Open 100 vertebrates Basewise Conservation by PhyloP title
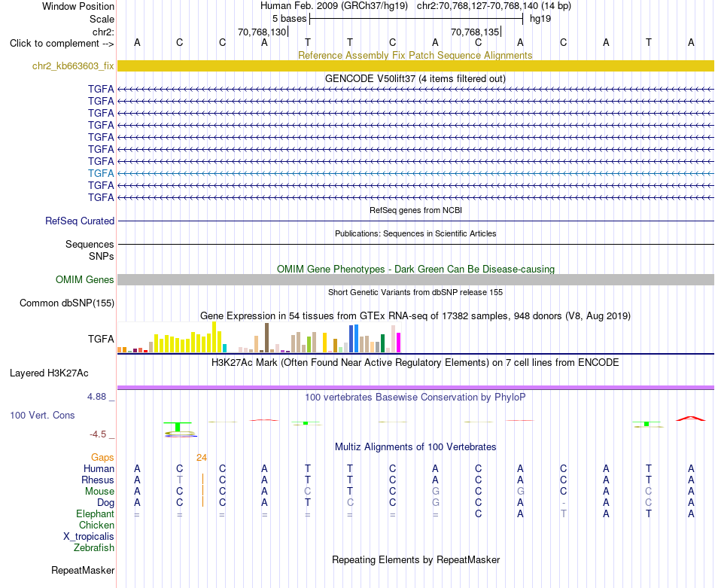715x588 pixels. [x=415, y=398]
